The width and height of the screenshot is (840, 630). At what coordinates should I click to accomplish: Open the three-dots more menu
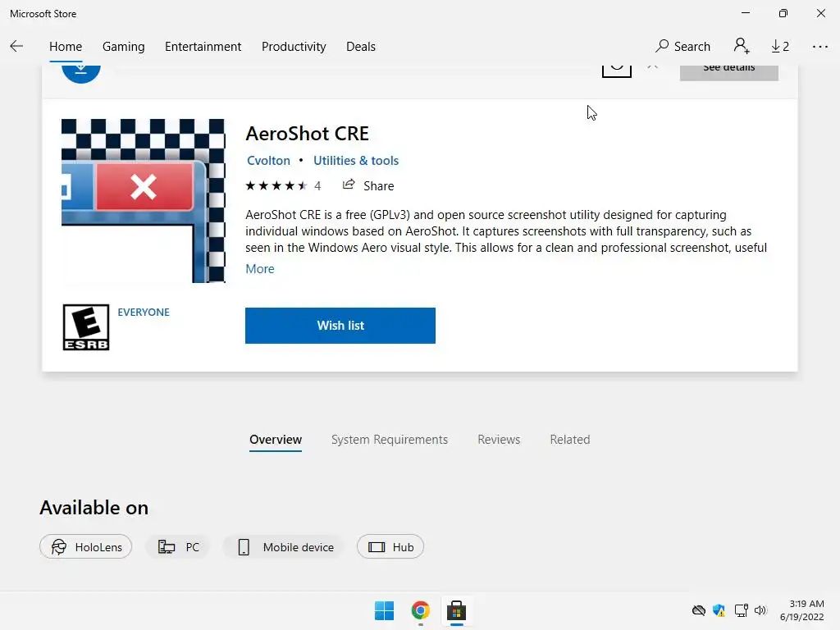pos(819,47)
